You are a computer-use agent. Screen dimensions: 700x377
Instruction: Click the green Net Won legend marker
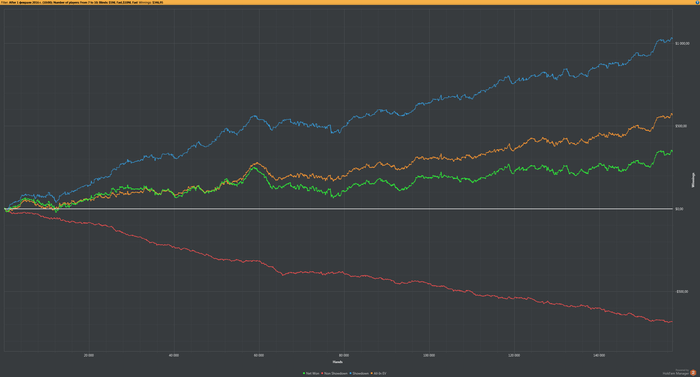pos(304,373)
